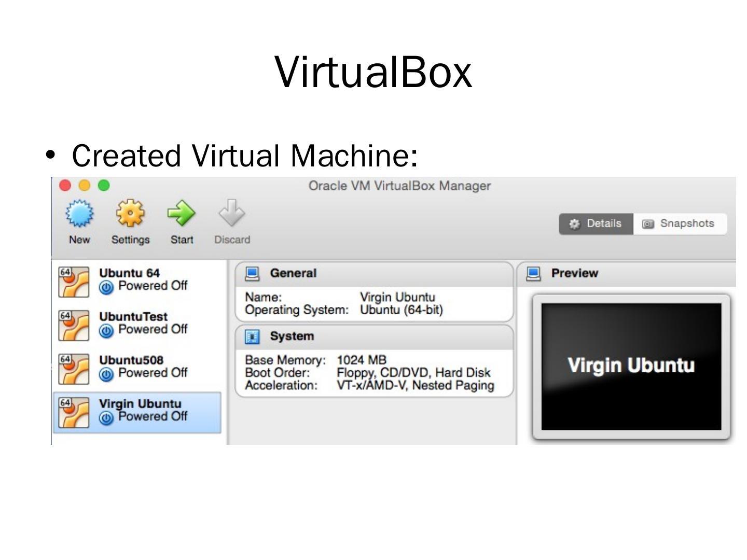This screenshot has width=747, height=560.
Task: Select Ubuntu508 in the VM list
Action: tap(137, 368)
